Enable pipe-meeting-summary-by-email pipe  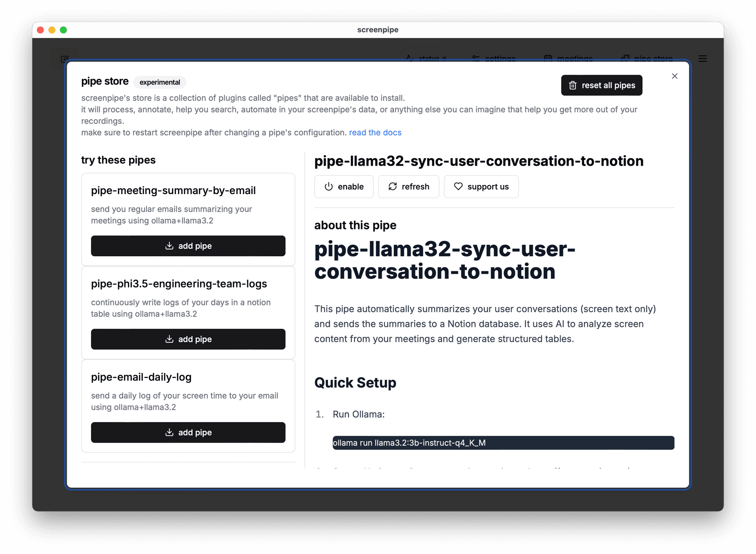(x=188, y=245)
